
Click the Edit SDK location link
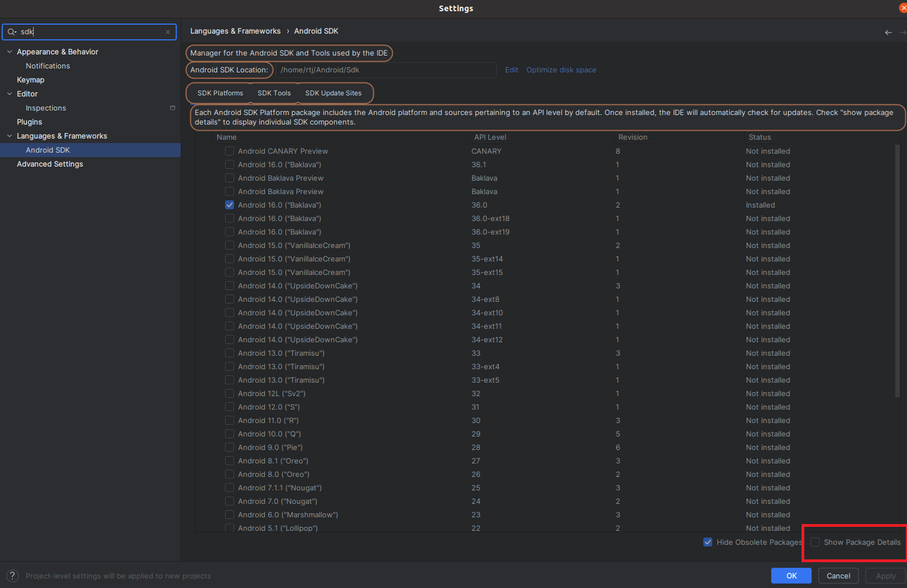pos(511,70)
